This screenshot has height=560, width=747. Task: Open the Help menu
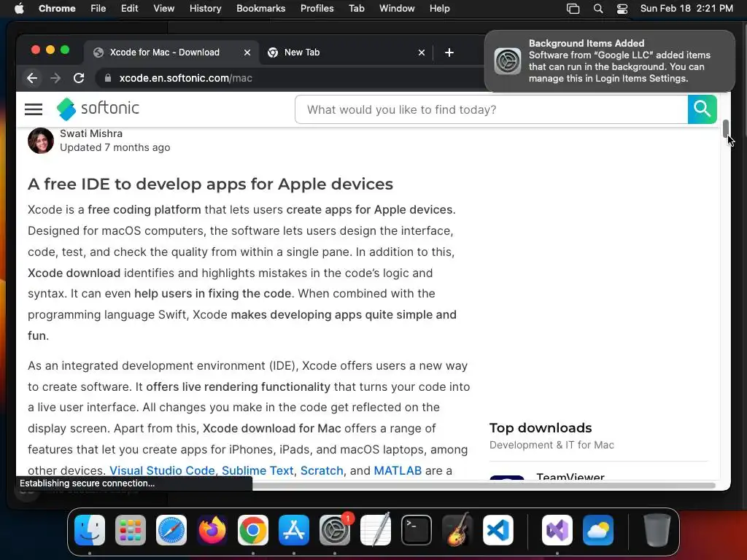(439, 9)
